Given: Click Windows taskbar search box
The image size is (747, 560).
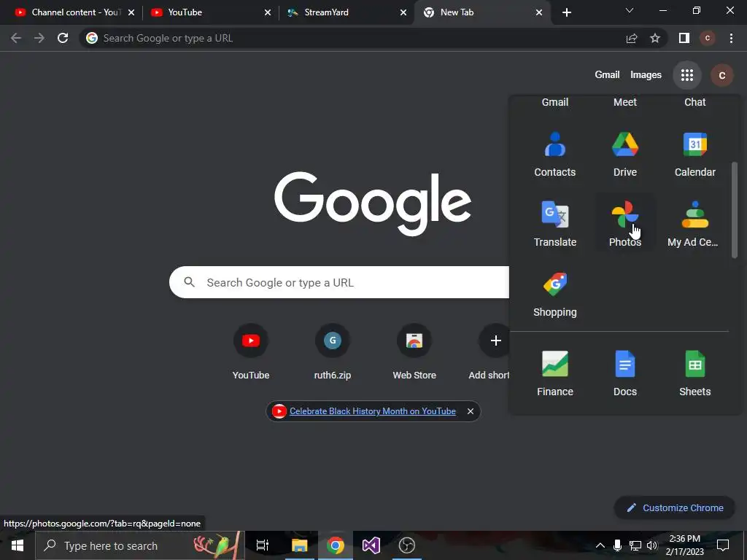Looking at the screenshot, I should (x=140, y=545).
